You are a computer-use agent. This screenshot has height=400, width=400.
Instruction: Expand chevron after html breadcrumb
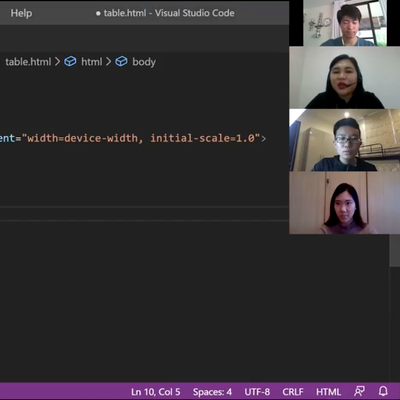[x=108, y=62]
